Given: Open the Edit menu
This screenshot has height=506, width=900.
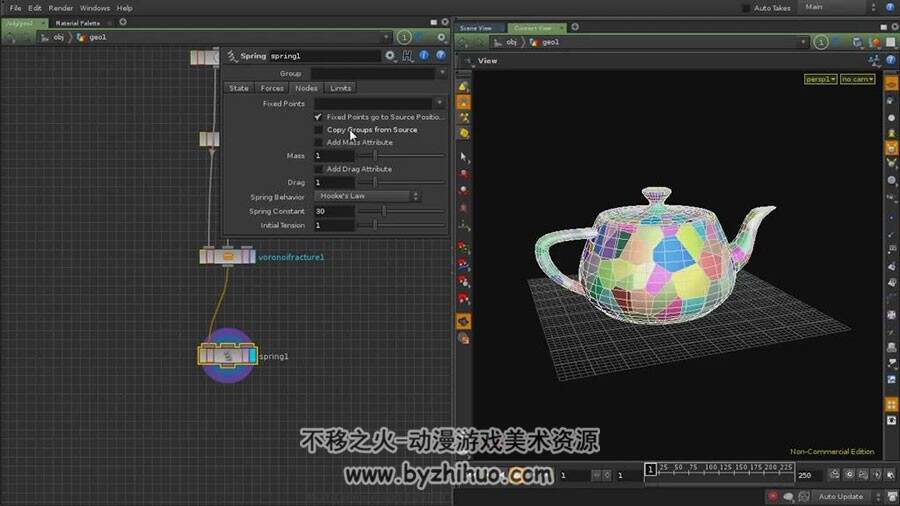Looking at the screenshot, I should coord(35,8).
